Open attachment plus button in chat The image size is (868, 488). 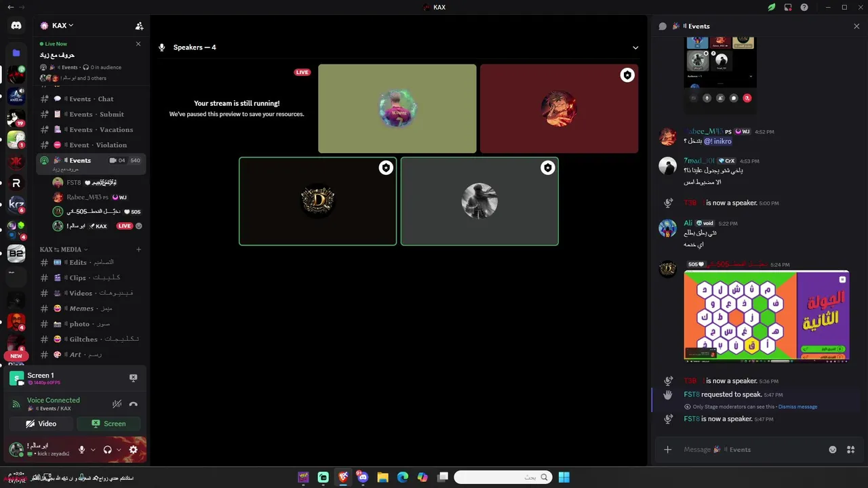[667, 449]
